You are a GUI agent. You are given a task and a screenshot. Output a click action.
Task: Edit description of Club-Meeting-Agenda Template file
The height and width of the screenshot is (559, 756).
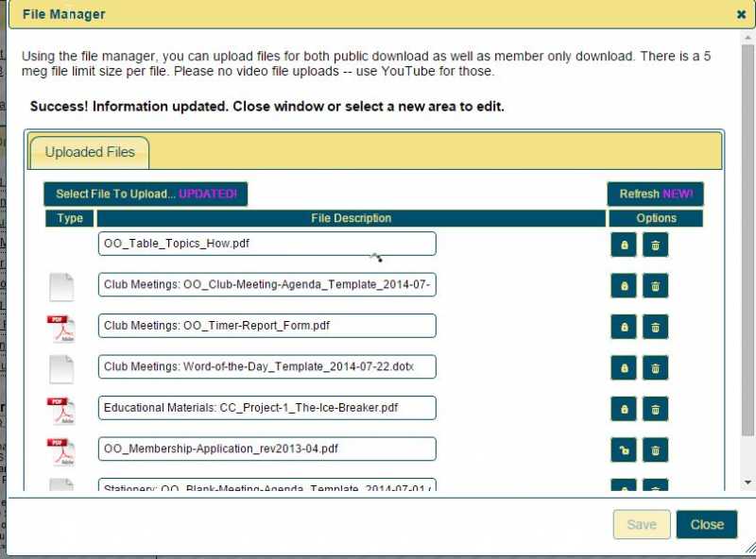[x=267, y=285]
